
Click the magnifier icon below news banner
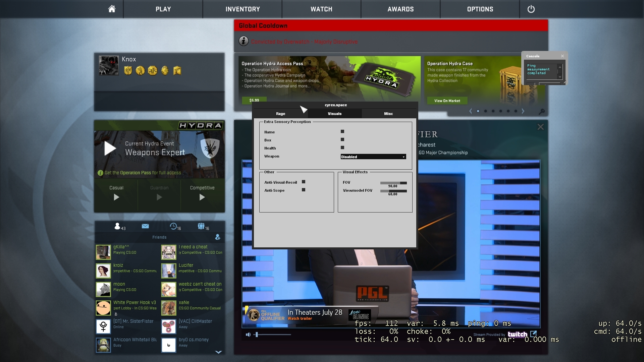tap(541, 111)
